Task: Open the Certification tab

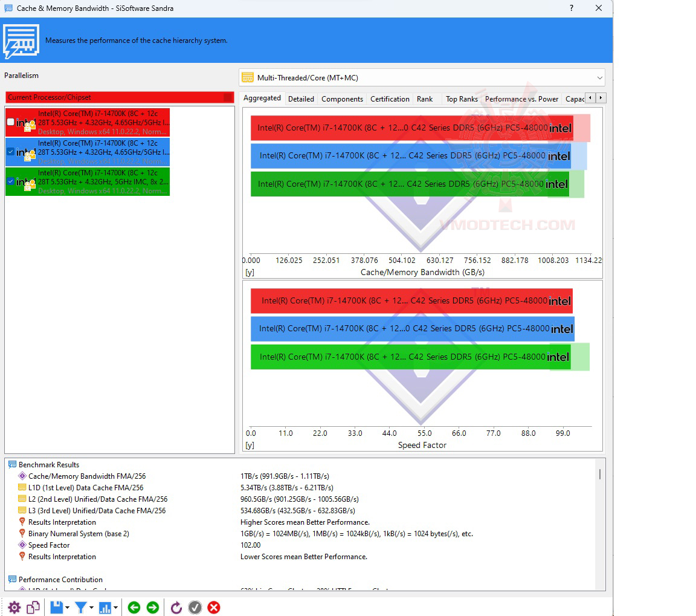Action: (x=390, y=99)
